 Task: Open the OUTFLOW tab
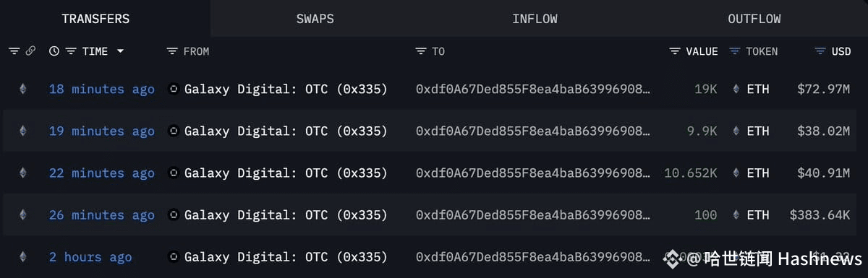pos(754,19)
